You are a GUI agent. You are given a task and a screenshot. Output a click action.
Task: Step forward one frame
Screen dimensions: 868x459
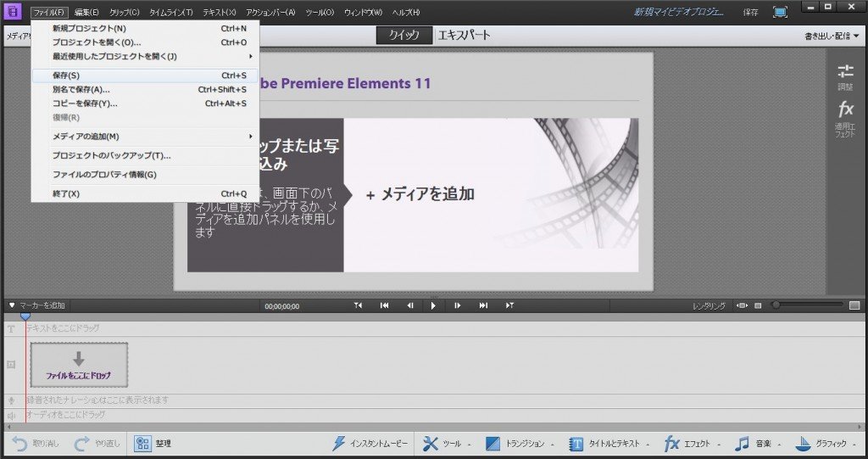click(x=457, y=305)
